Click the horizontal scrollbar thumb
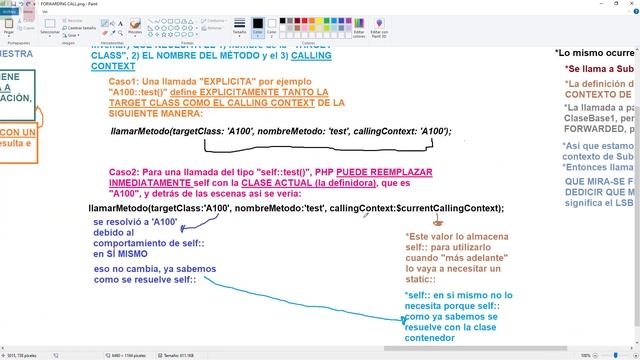 476,349
